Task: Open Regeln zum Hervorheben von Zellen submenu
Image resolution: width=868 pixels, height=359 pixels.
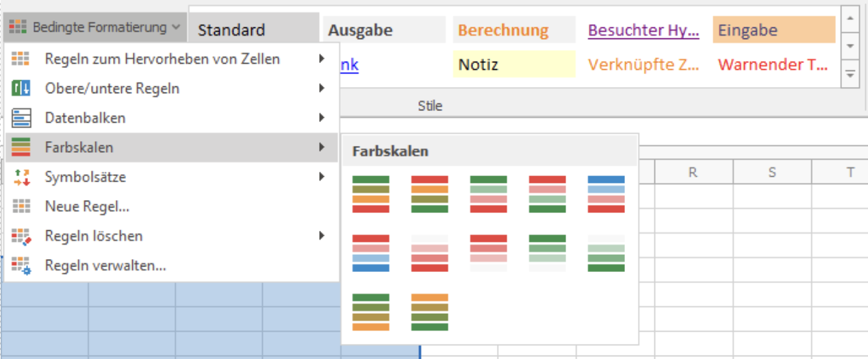Action: tap(172, 59)
